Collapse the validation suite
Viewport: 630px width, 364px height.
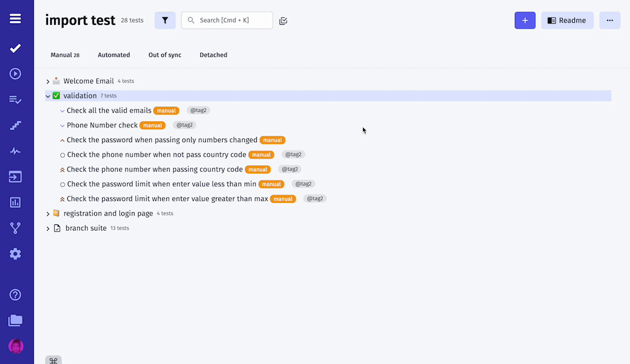tap(48, 96)
